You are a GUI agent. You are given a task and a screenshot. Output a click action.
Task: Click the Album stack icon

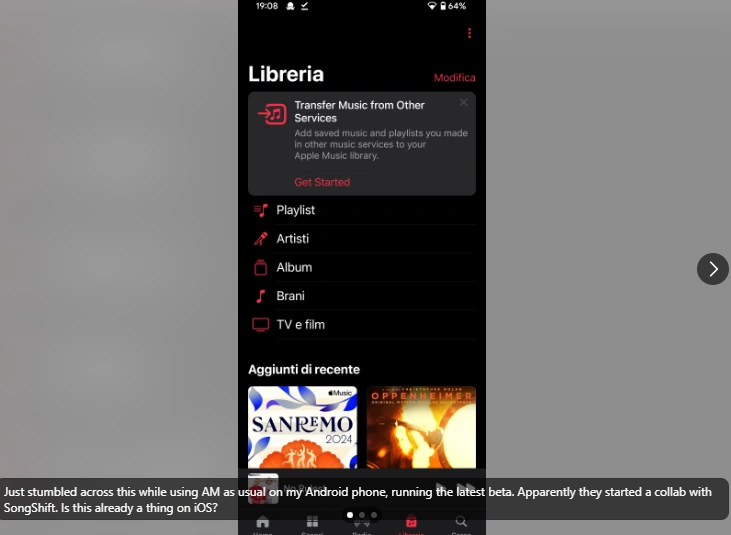[x=261, y=268]
